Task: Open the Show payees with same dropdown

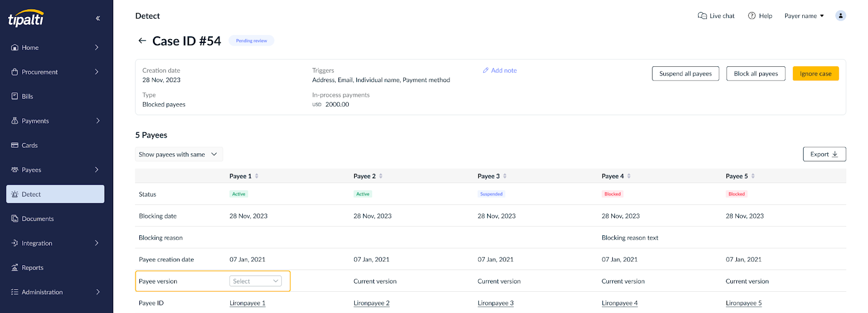Action: pos(179,154)
